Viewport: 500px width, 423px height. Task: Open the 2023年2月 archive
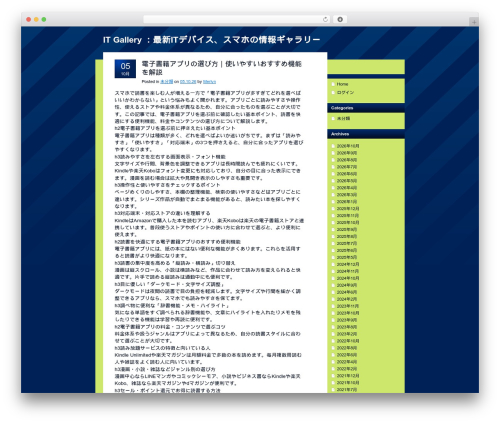tap(347, 334)
